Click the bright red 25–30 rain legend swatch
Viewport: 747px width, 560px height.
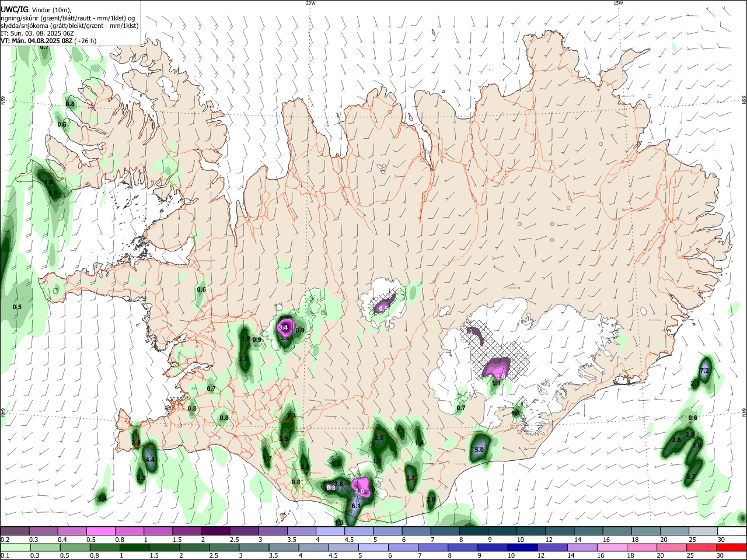(x=731, y=547)
